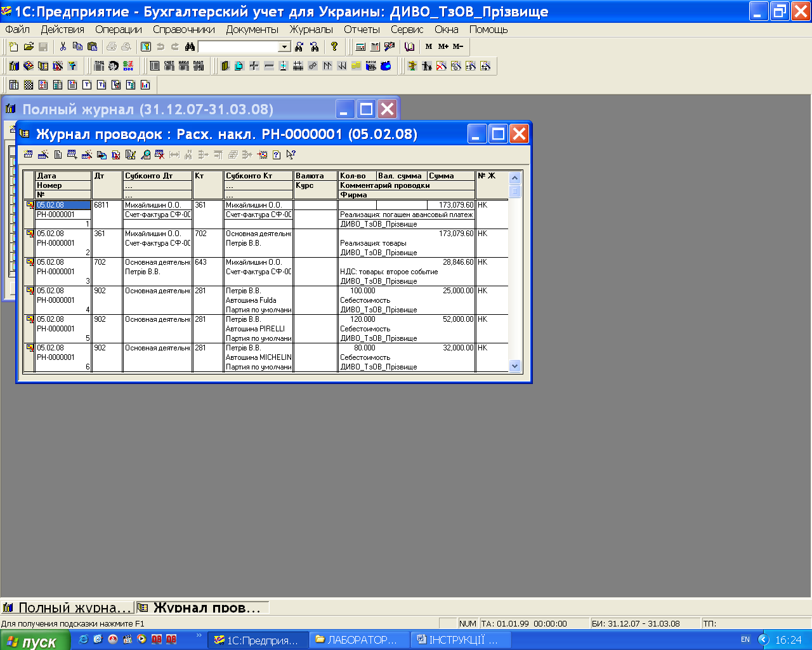Open the calendar icon
This screenshot has height=650, width=812.
tap(375, 46)
